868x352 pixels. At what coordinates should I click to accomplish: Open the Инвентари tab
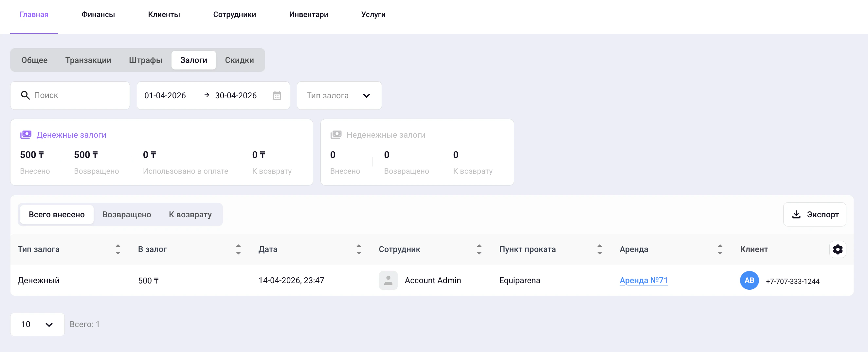(308, 14)
